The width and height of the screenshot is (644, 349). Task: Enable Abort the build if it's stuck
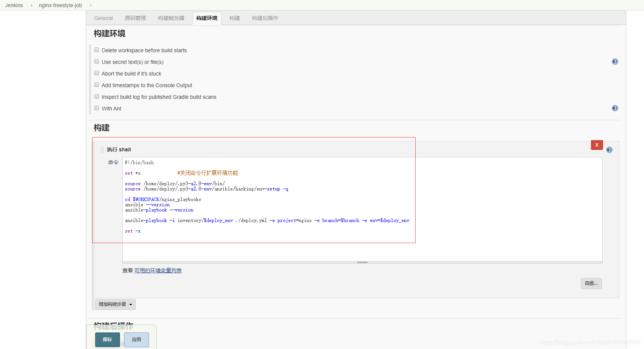point(97,73)
